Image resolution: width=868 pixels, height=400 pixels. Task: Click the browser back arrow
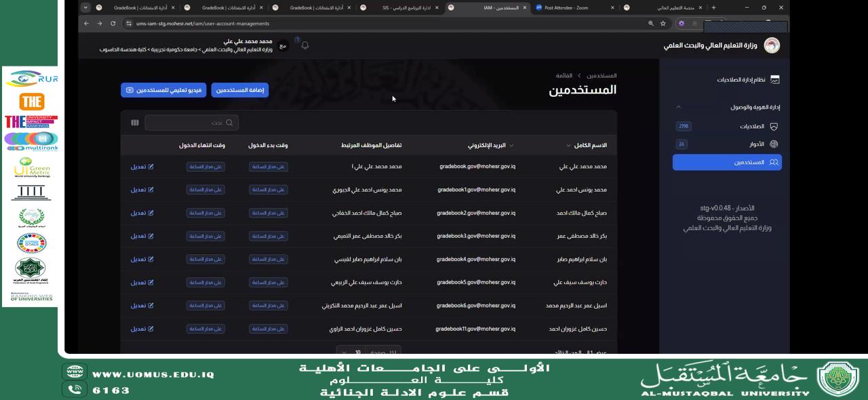[86, 24]
